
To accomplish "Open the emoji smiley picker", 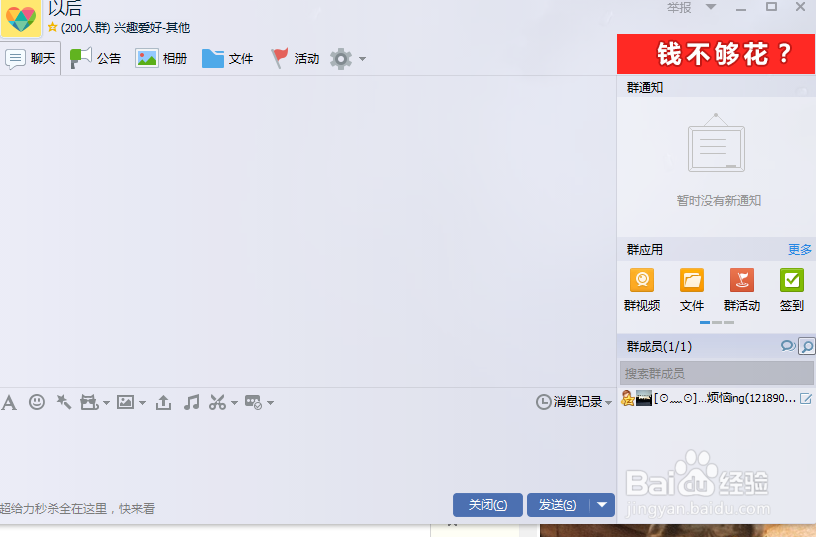I will (x=36, y=402).
